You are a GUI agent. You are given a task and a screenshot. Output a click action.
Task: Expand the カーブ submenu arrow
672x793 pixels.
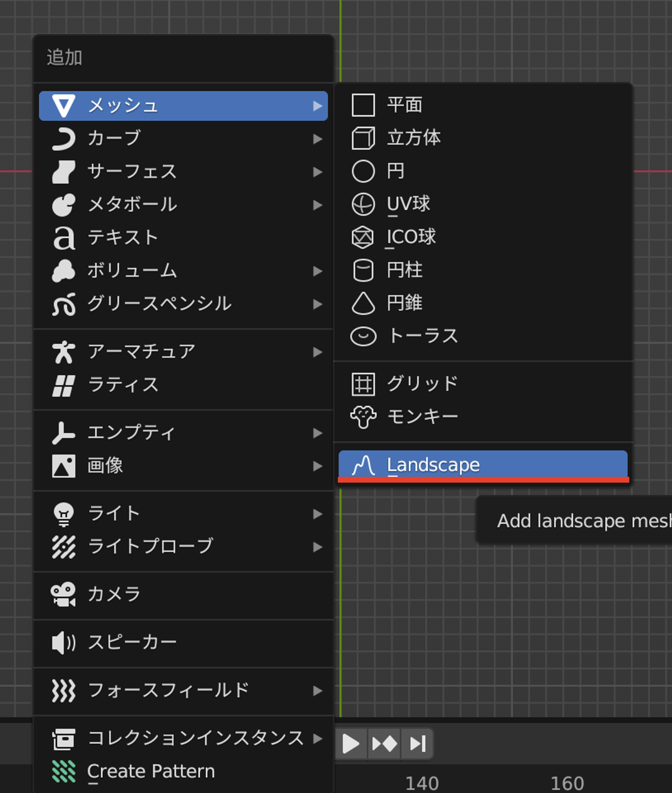tap(317, 139)
